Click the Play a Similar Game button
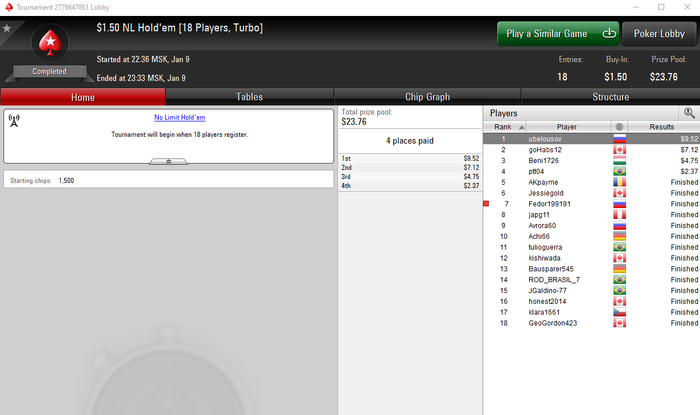 point(558,33)
